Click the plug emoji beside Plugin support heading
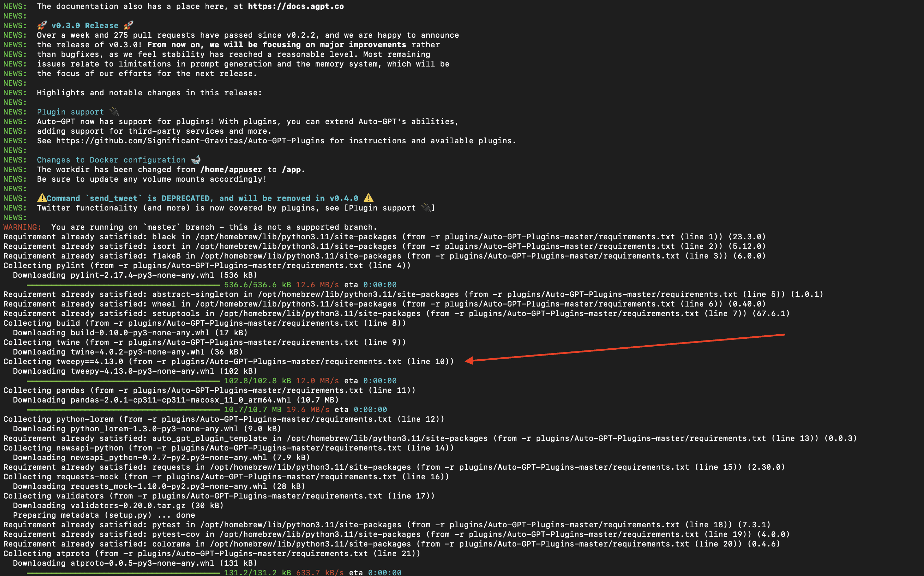This screenshot has width=924, height=576. point(114,112)
